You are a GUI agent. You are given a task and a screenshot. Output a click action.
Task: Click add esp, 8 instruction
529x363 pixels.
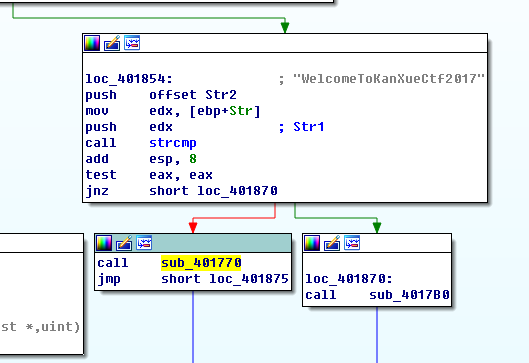tap(141, 159)
